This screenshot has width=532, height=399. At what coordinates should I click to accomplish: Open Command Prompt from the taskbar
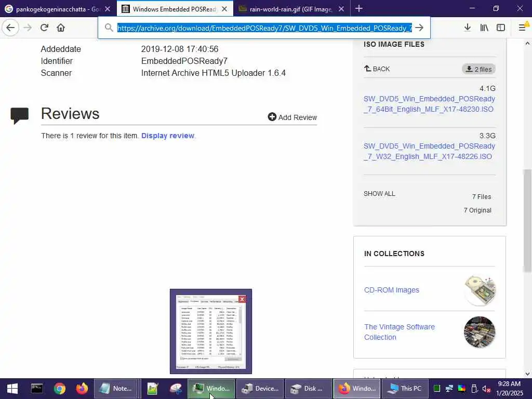click(37, 389)
